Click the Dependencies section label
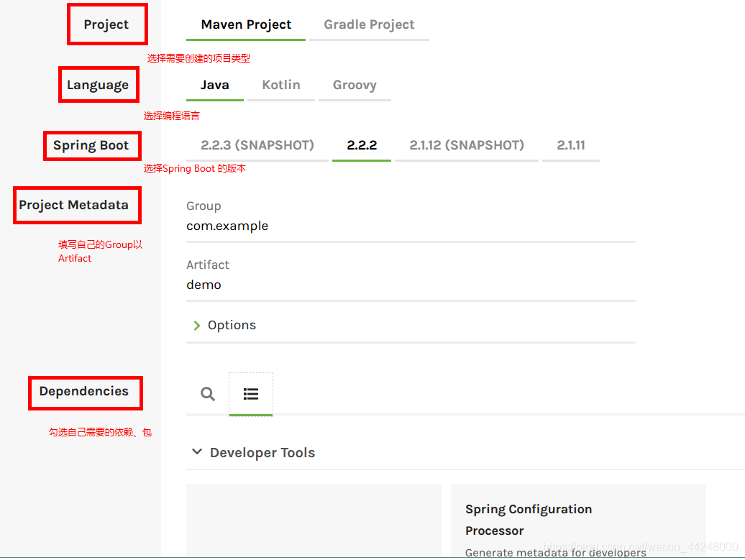The height and width of the screenshot is (560, 745). click(x=84, y=391)
